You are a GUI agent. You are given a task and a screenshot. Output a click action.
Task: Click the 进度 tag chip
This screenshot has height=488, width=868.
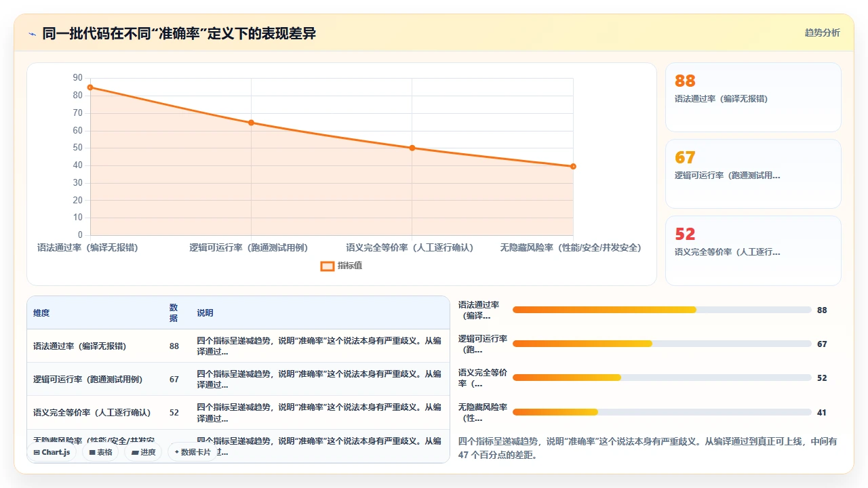[143, 452]
